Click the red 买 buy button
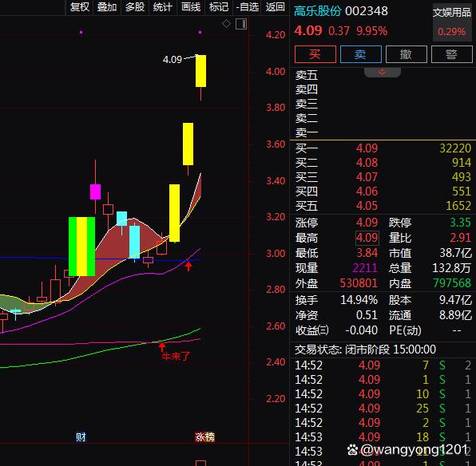Image resolution: width=476 pixels, height=466 pixels. (x=315, y=54)
